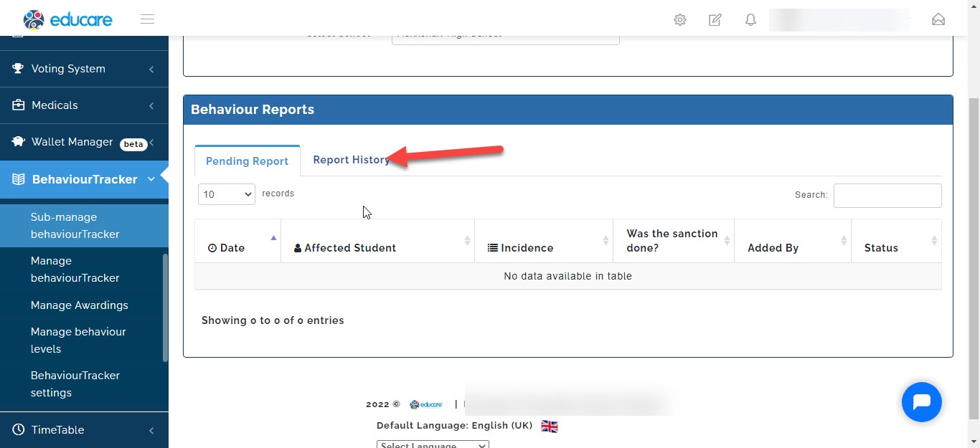
Task: Click the TimeTable clock icon
Action: point(19,430)
